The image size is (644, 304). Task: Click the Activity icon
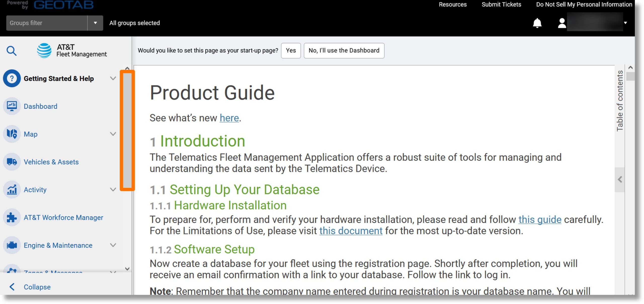(12, 190)
